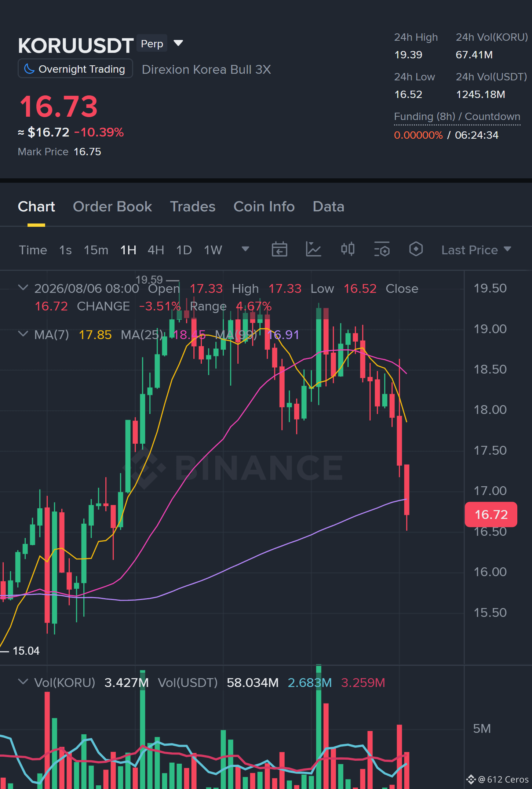Collapse the OHLC candle info row

[x=23, y=287]
